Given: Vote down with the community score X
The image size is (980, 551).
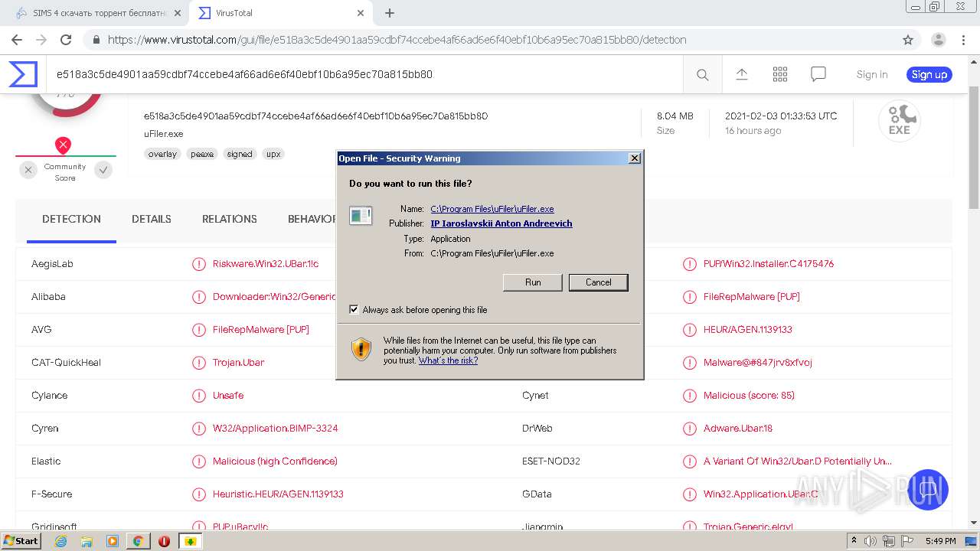Looking at the screenshot, I should click(x=28, y=171).
